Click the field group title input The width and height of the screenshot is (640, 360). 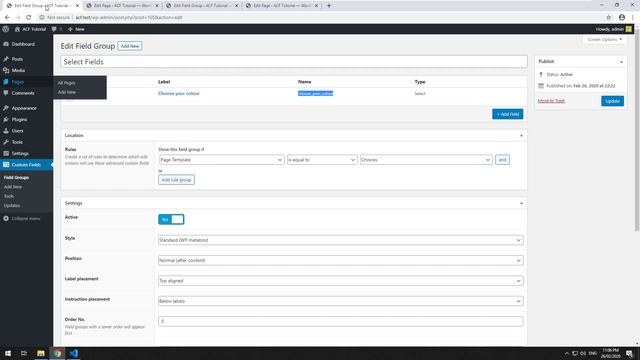pyautogui.click(x=294, y=62)
